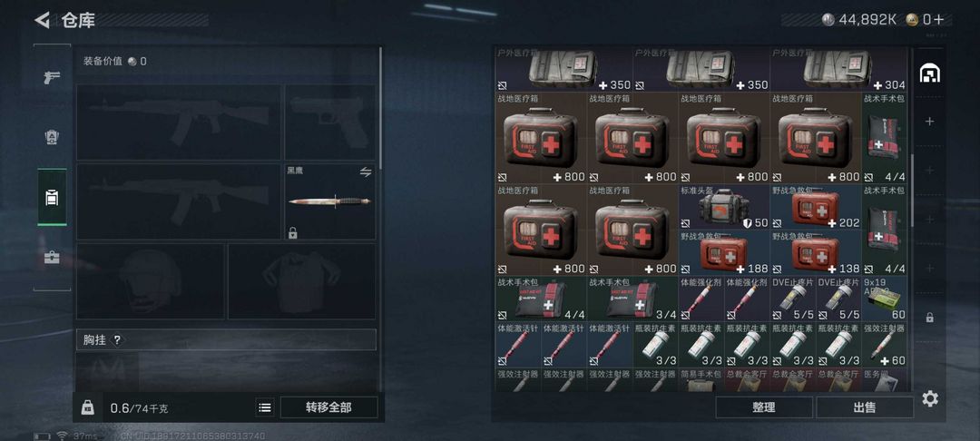This screenshot has width=980, height=441.
Task: Click the swap arrows on 黑鹰 knife slot
Action: coord(366,171)
